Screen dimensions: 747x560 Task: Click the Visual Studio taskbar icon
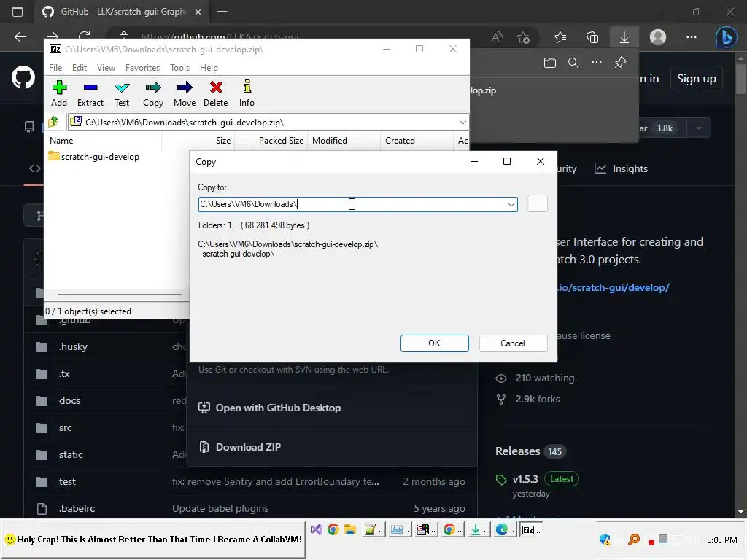click(x=317, y=529)
